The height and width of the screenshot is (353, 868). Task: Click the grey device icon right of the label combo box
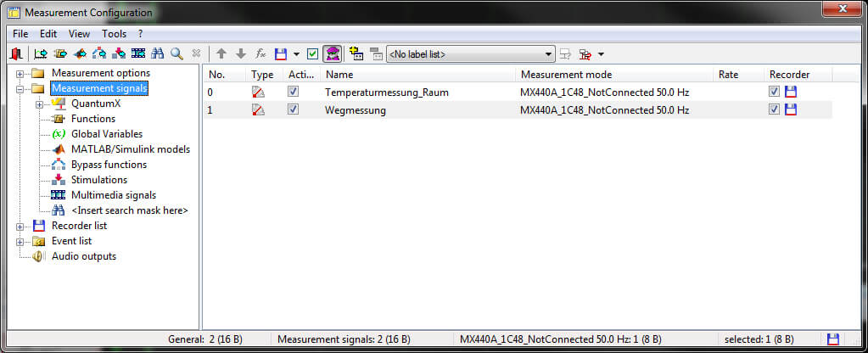565,54
